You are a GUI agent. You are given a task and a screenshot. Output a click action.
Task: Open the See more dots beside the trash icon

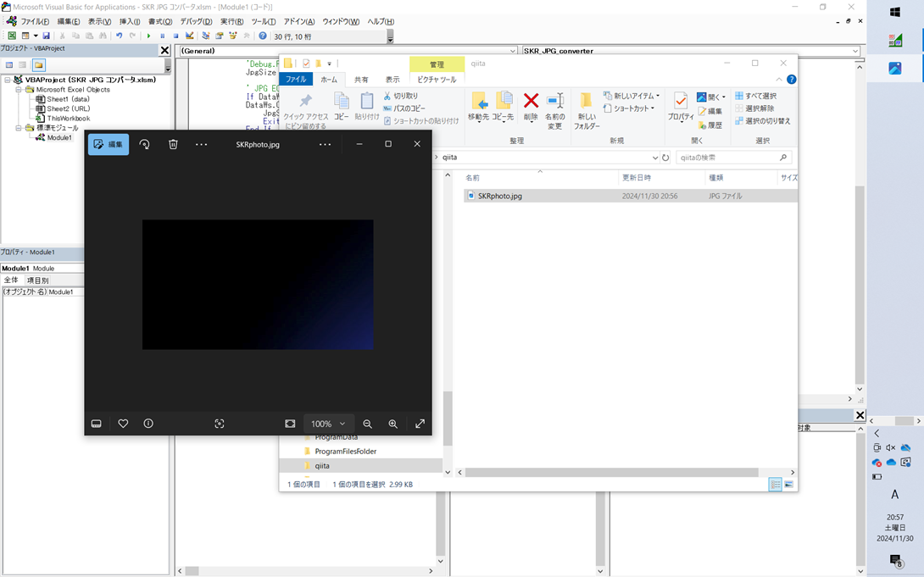click(x=202, y=144)
